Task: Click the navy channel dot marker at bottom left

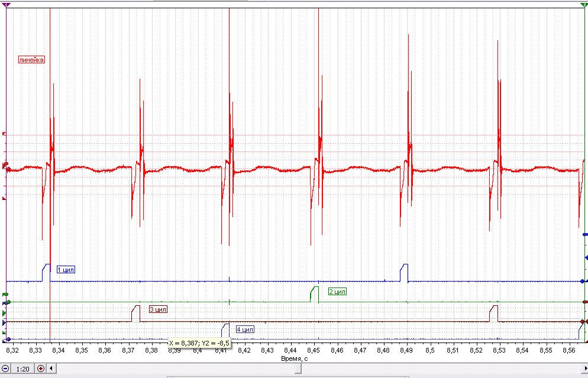Action: click(8, 340)
